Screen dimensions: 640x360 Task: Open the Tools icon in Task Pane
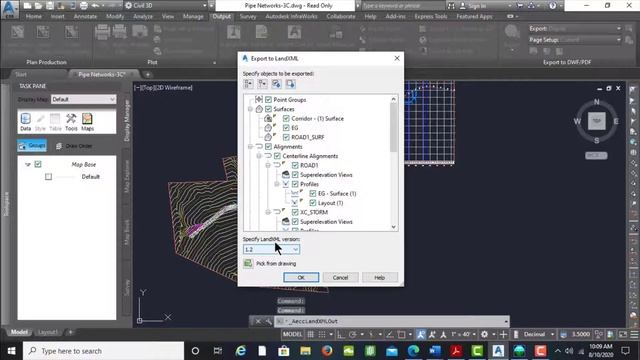coord(71,122)
